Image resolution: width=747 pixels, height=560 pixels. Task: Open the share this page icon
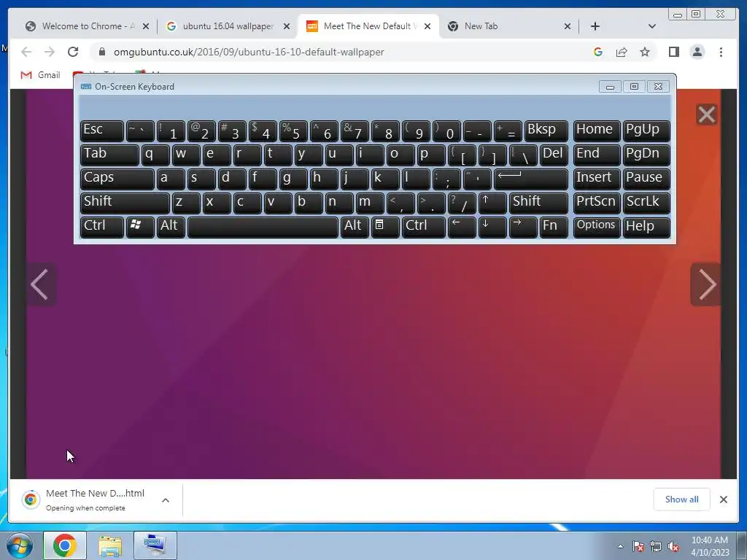coord(622,52)
